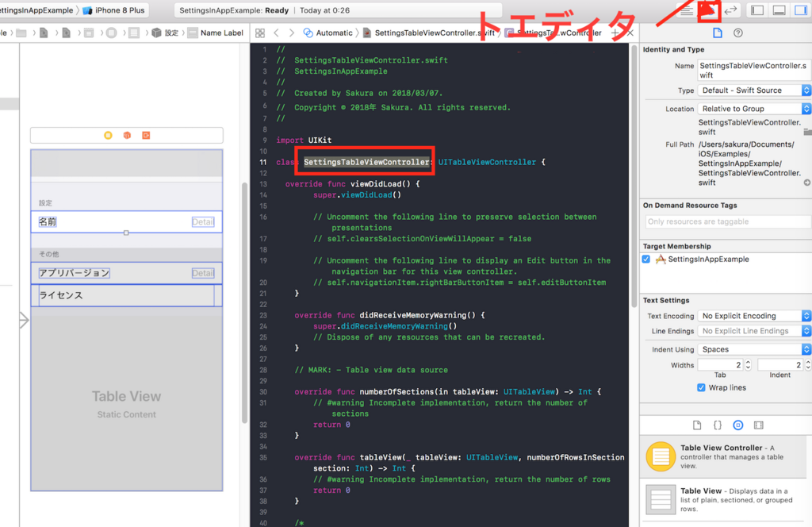Screen dimensions: 812x527
Task: Click the その他 section header
Action: click(49, 254)
